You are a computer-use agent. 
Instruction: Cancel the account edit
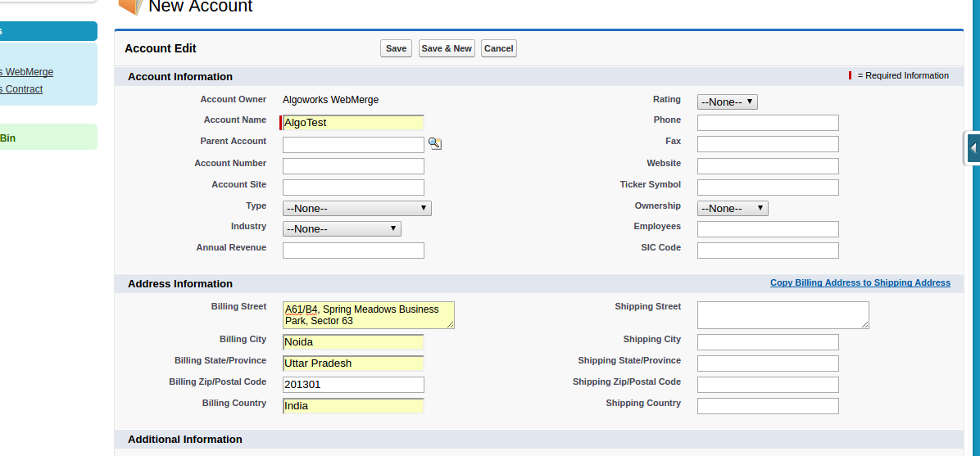(498, 48)
